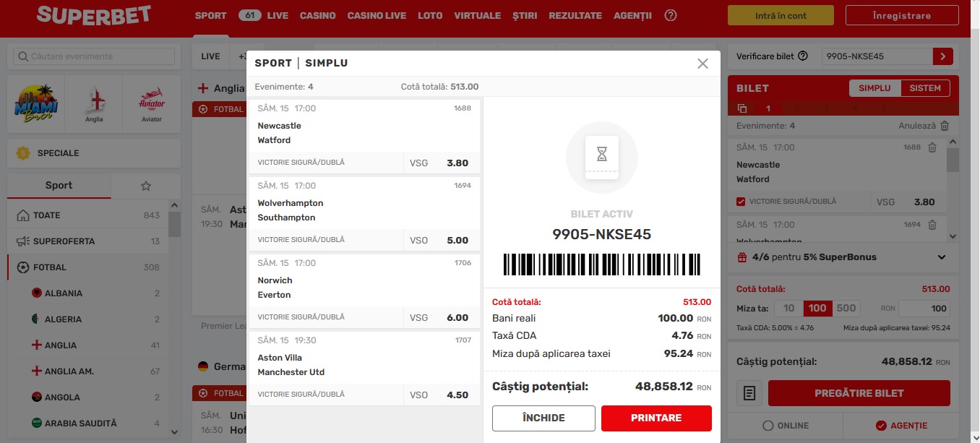Image resolution: width=980 pixels, height=443 pixels.
Task: Click the Verificare bilet help icon
Action: tap(803, 56)
